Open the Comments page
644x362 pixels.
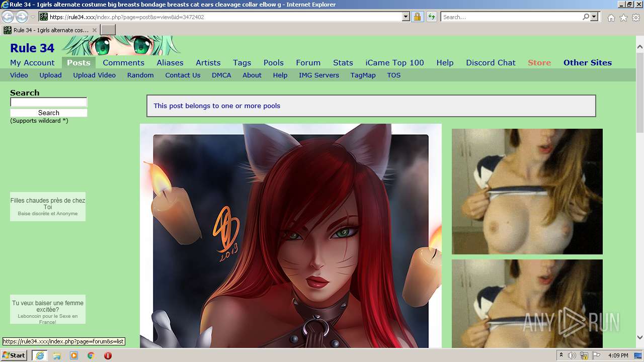click(123, 62)
